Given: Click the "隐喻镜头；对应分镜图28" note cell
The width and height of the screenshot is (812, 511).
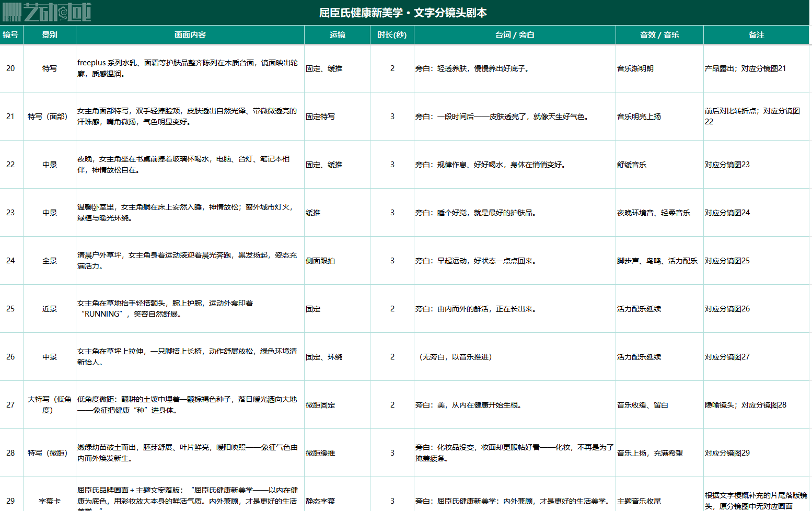Looking at the screenshot, I should point(757,405).
